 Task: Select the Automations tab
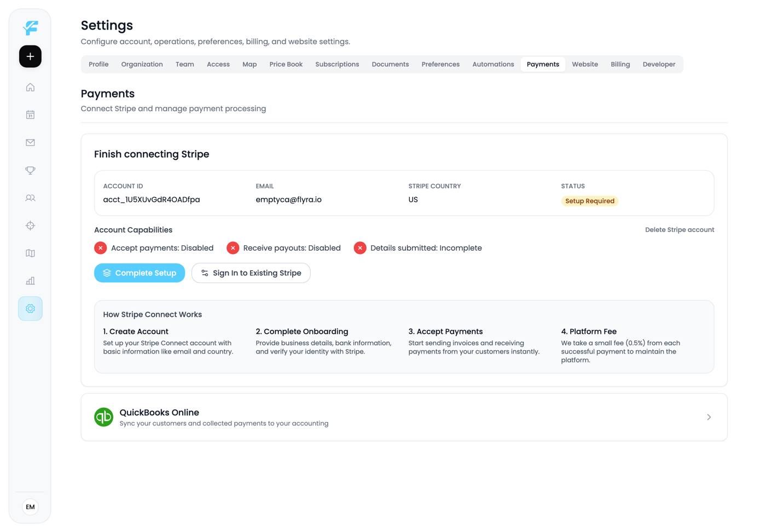[x=493, y=64]
